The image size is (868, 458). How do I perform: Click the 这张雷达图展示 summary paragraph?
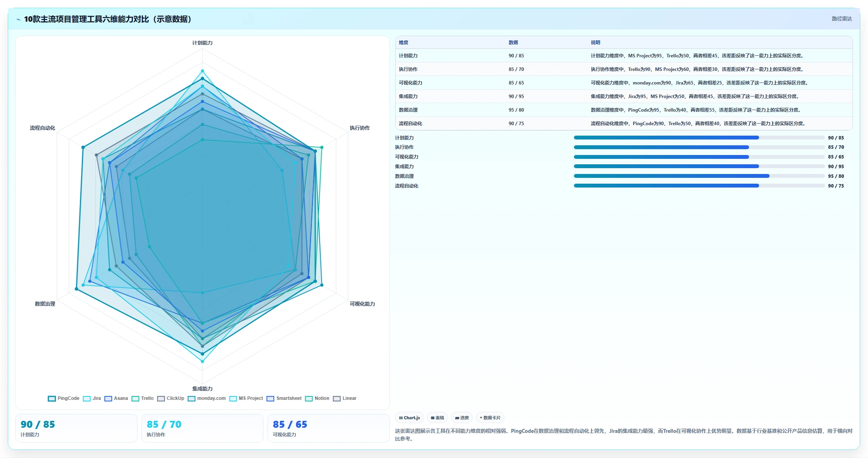coord(623,435)
